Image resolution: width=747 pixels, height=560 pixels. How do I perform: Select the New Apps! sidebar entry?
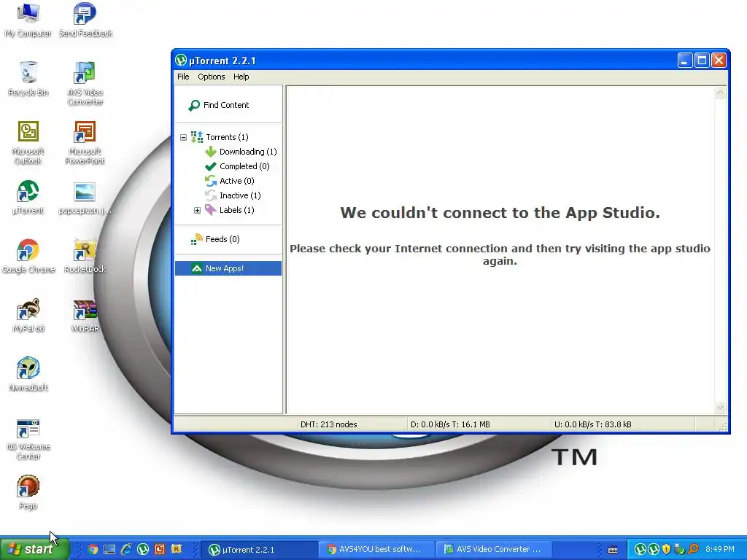(228, 268)
